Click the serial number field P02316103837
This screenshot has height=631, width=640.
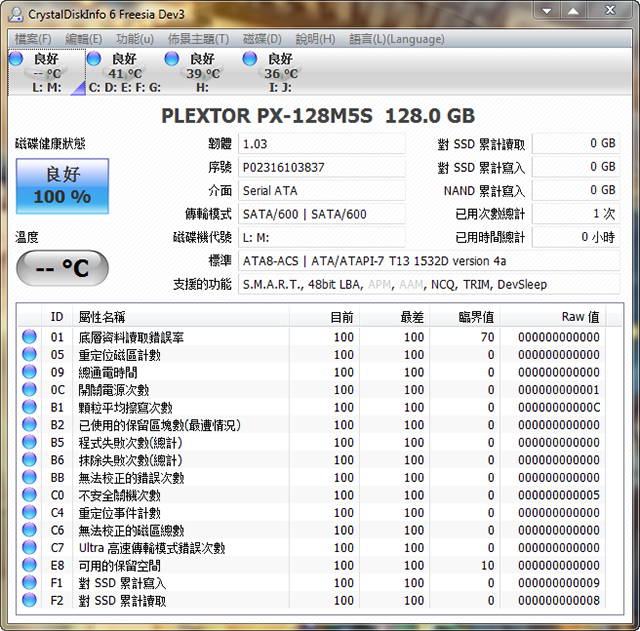322,167
